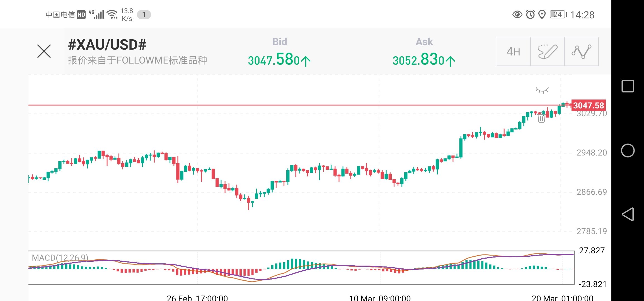
Task: Open the 4H timeframe selector
Action: click(514, 52)
